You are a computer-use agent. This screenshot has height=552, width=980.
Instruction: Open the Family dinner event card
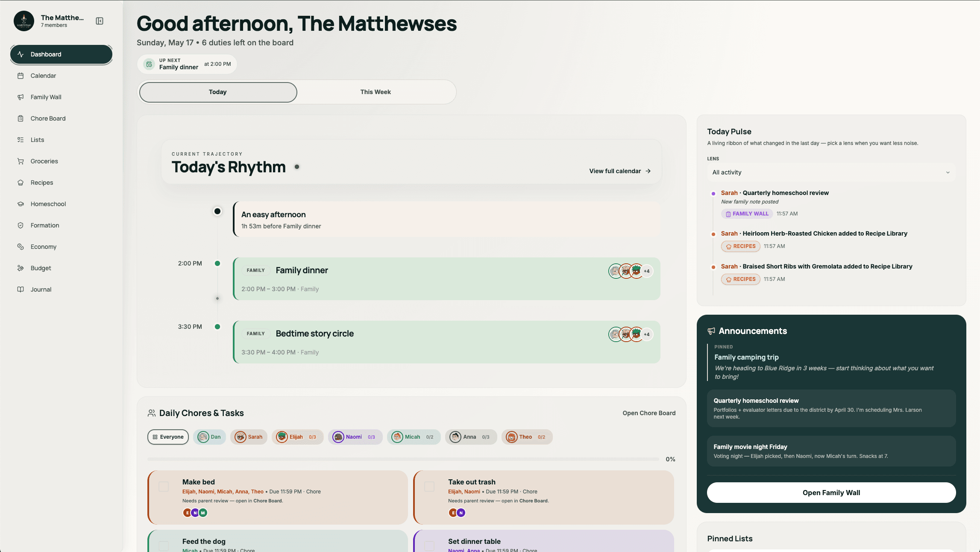coord(446,279)
